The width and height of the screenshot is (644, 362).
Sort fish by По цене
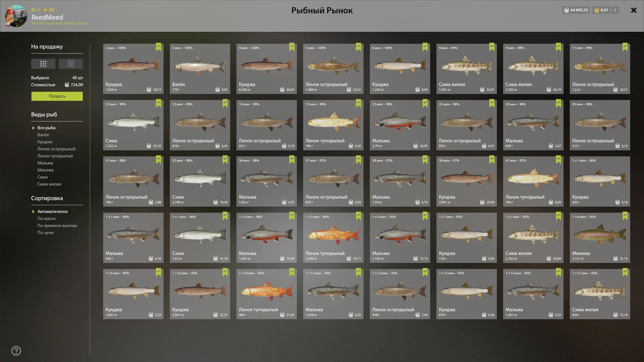(x=46, y=233)
